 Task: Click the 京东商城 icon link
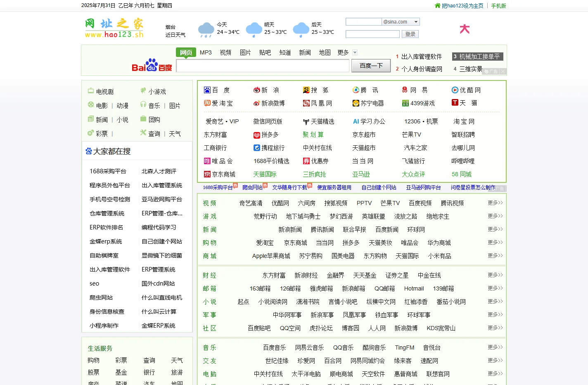(207, 174)
